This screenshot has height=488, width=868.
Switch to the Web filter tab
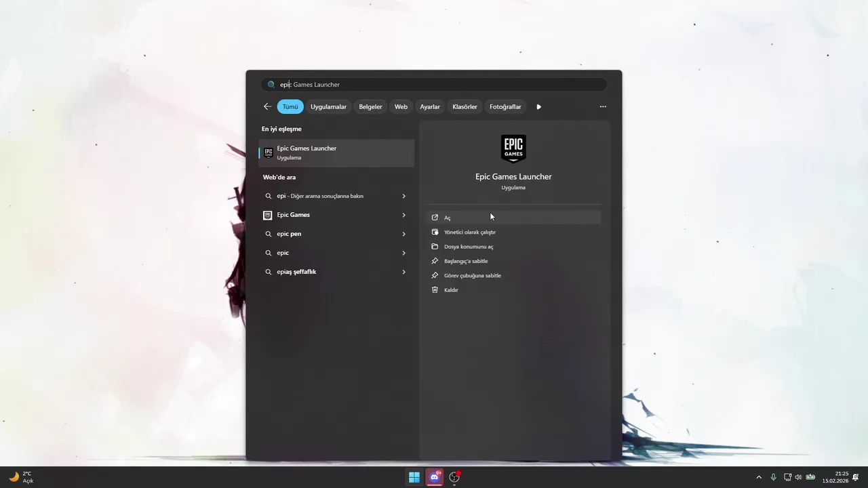[x=401, y=106]
